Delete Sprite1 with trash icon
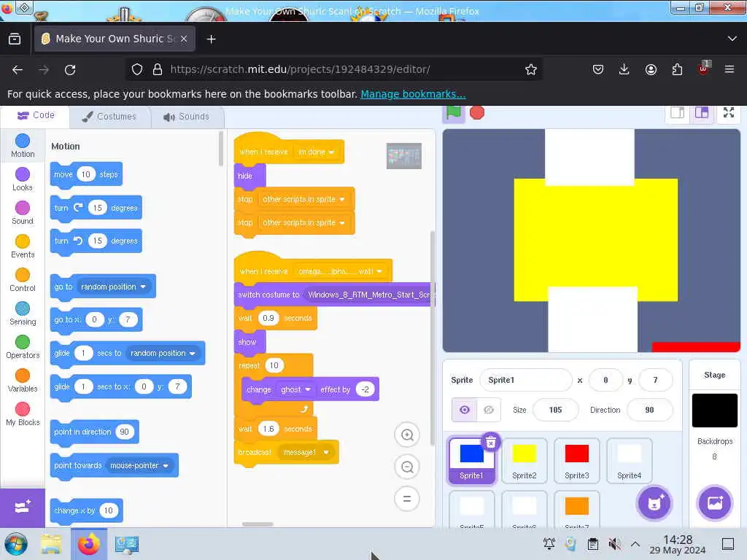 coord(491,443)
